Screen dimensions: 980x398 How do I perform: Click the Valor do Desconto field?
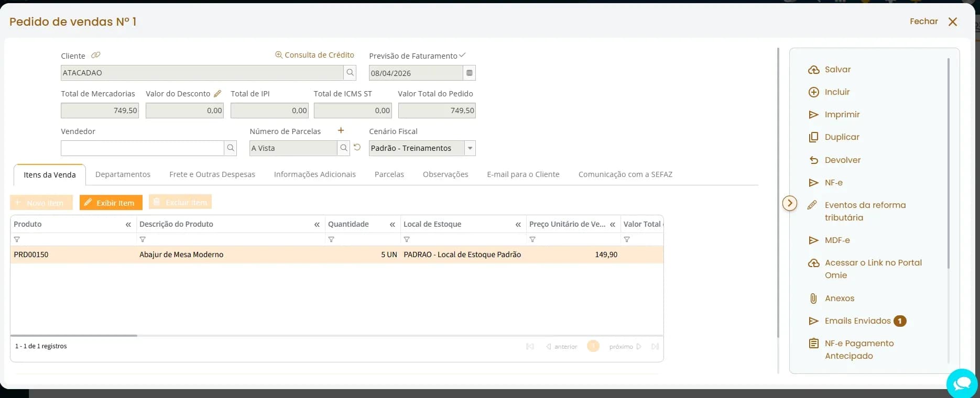[184, 110]
